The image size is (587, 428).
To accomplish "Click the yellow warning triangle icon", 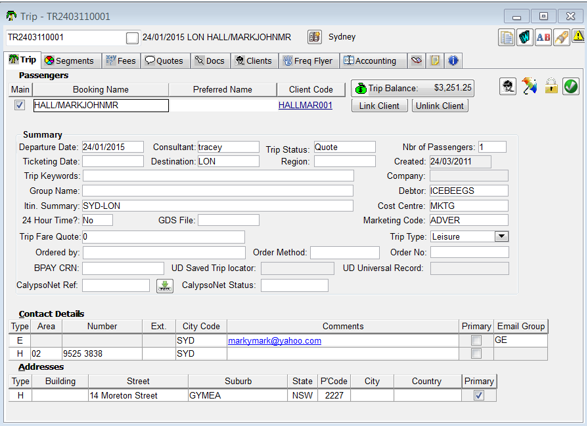I will click(x=578, y=37).
